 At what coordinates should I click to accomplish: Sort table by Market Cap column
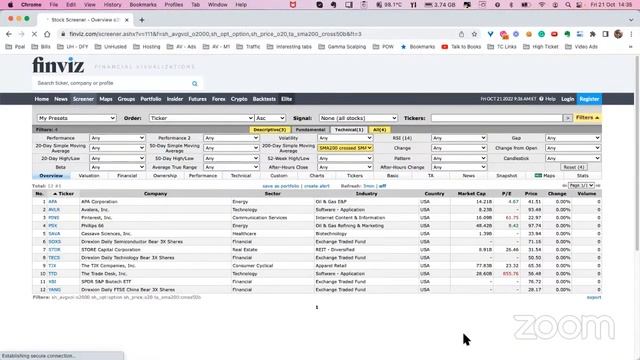[x=471, y=193]
